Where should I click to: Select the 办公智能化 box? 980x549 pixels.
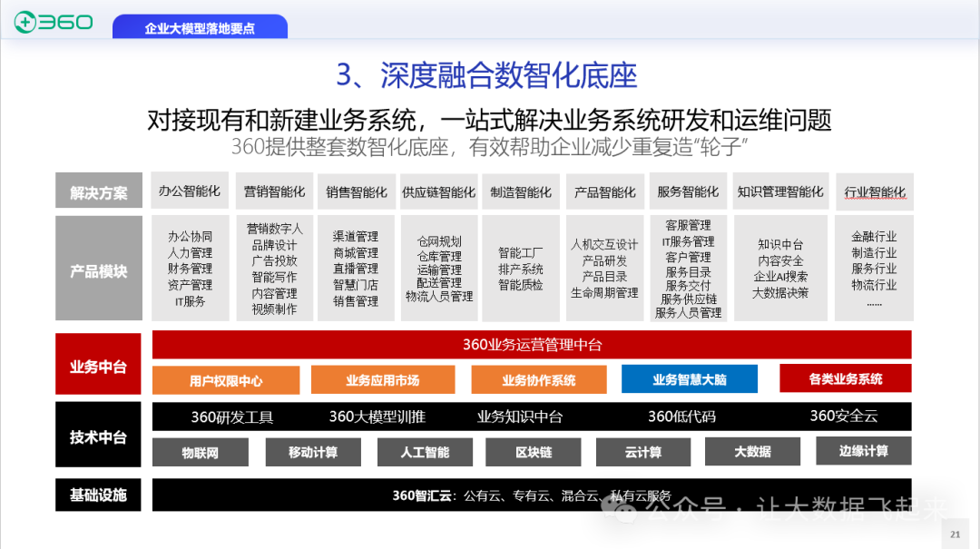(x=190, y=191)
